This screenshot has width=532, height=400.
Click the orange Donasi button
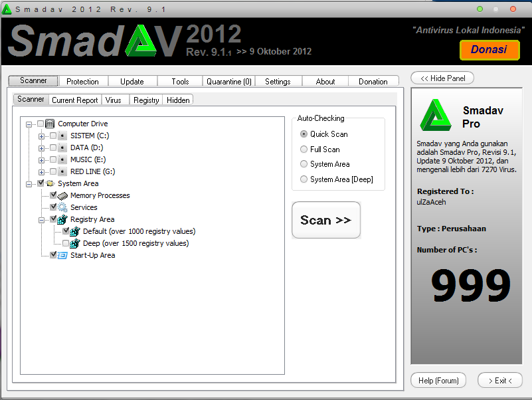489,50
